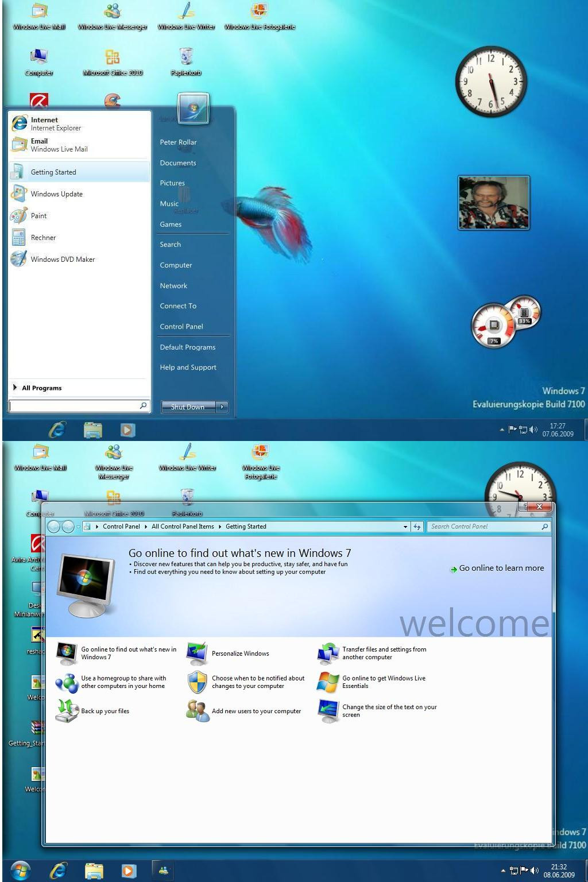Select Getting Started in the Start menu list
Screen dimensions: 588x882
click(x=79, y=172)
